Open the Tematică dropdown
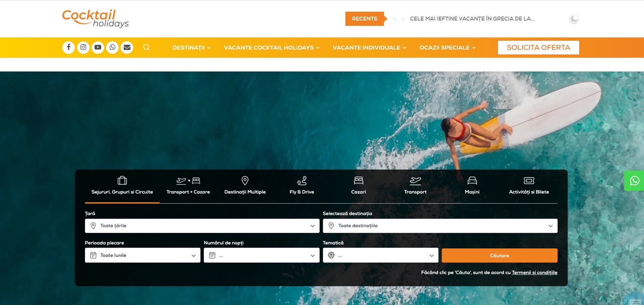Image resolution: width=644 pixels, height=305 pixels. pyautogui.click(x=380, y=255)
